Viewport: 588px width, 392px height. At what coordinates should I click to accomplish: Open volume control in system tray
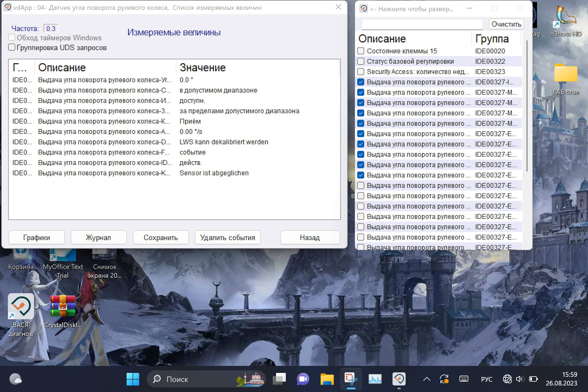[x=520, y=379]
